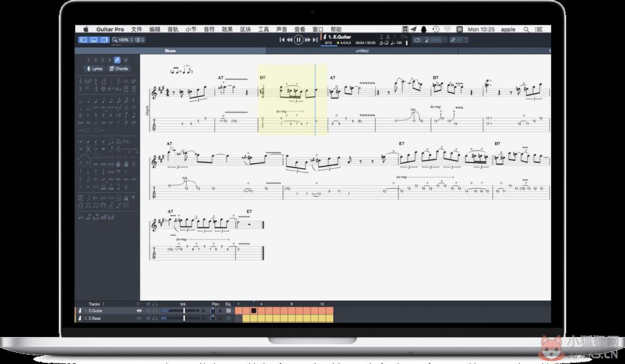
Task: Select voice 3 in the edit panel
Action: pos(103,60)
